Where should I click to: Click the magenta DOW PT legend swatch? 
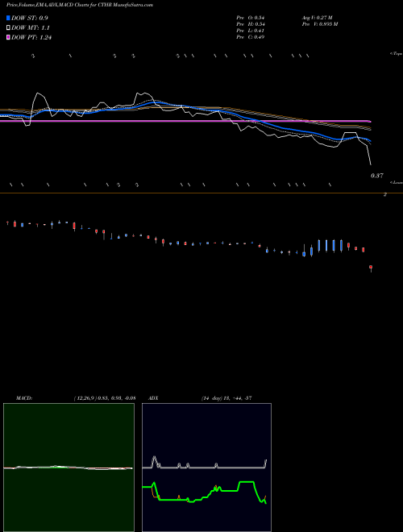[8, 37]
